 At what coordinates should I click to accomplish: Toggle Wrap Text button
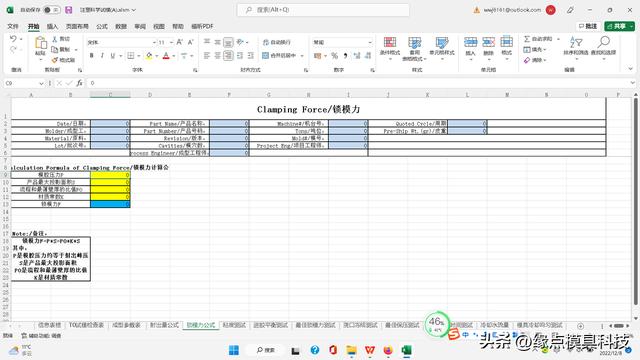(x=277, y=42)
